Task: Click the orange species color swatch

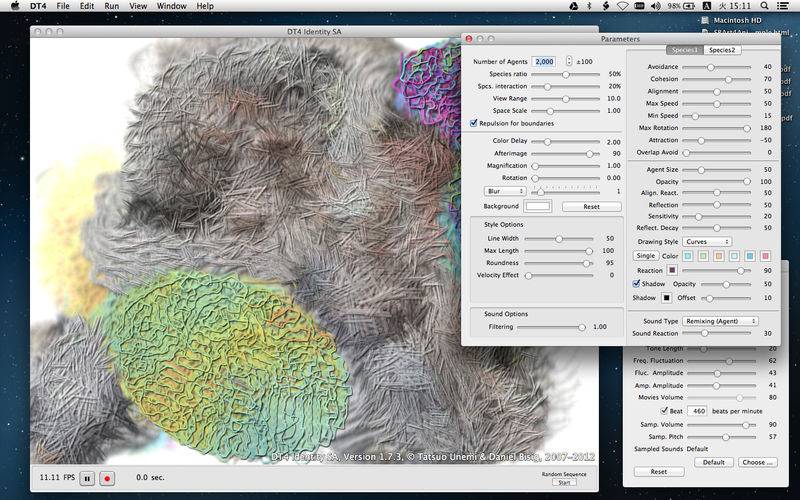Action: coord(719,256)
